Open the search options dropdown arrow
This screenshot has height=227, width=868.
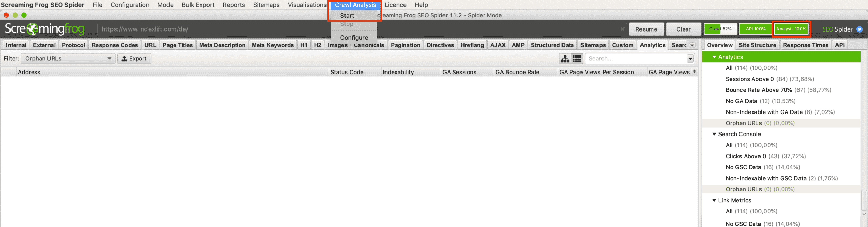click(x=690, y=59)
